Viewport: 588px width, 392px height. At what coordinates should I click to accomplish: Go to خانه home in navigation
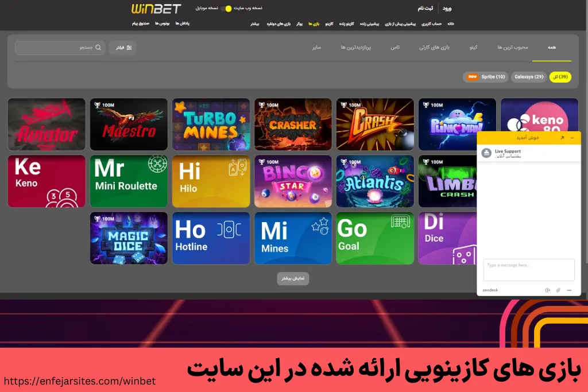coord(451,24)
